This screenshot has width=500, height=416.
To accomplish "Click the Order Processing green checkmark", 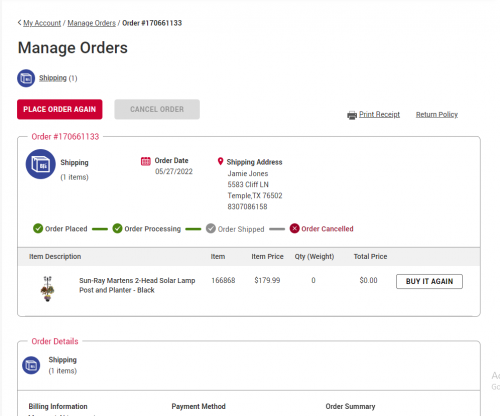I will coord(117,229).
